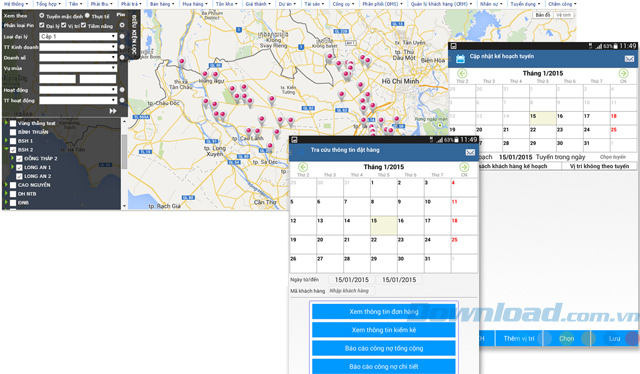Toggle Tiềm năng checkbox
Screen dimensions: 640x374
[84, 25]
